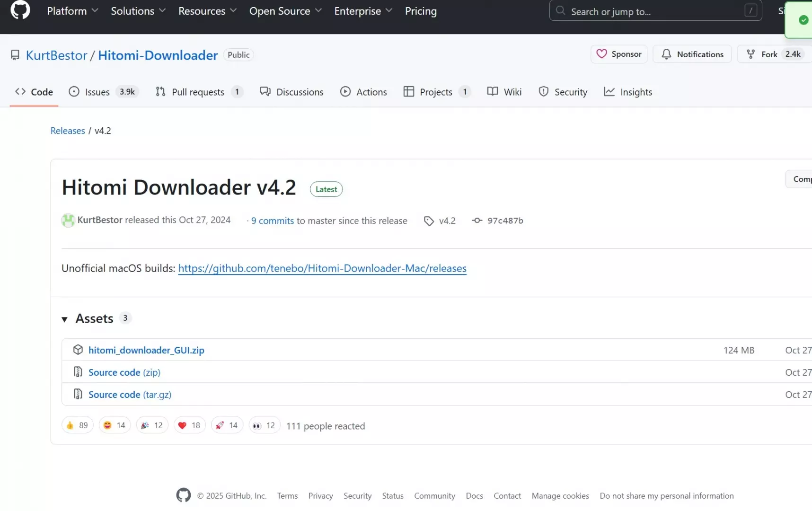Open the 9 commits link

(x=273, y=220)
